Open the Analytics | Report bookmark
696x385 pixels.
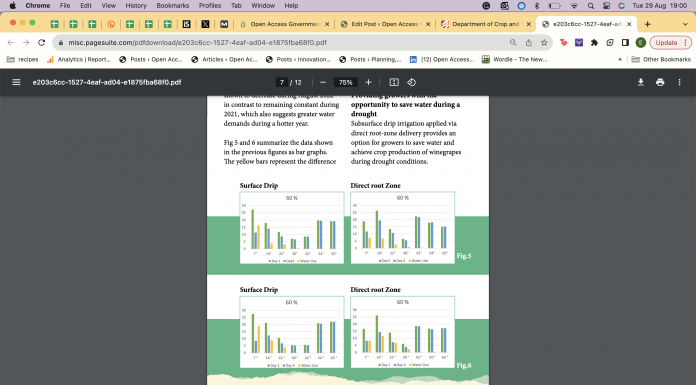tap(79, 60)
